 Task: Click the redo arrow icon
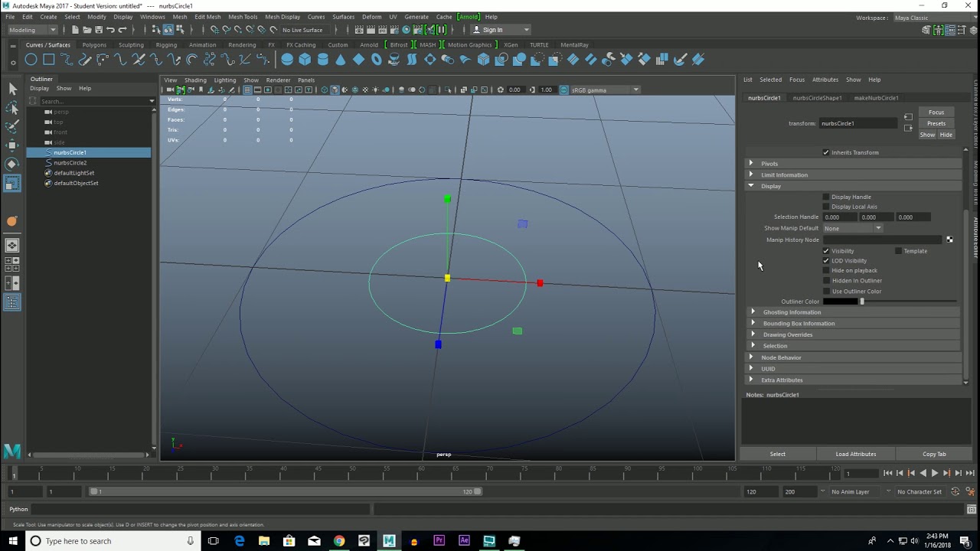pos(122,30)
